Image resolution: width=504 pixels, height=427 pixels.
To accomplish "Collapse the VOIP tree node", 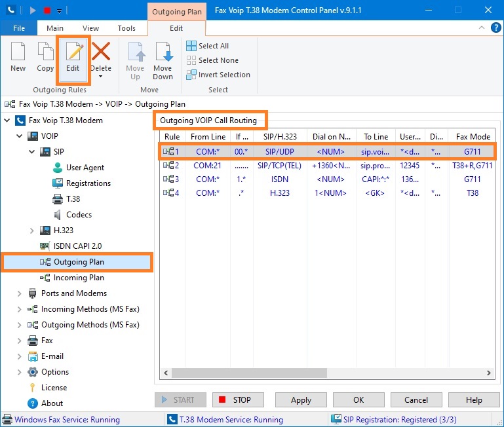I will click(x=19, y=136).
